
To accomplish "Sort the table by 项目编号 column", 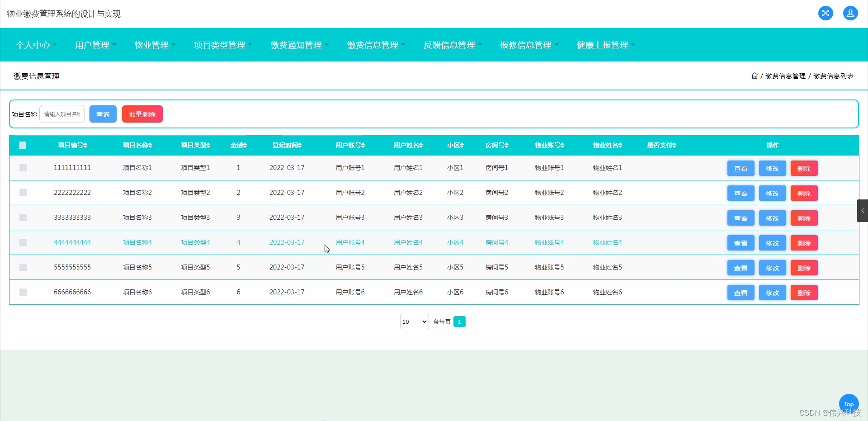I will (73, 145).
